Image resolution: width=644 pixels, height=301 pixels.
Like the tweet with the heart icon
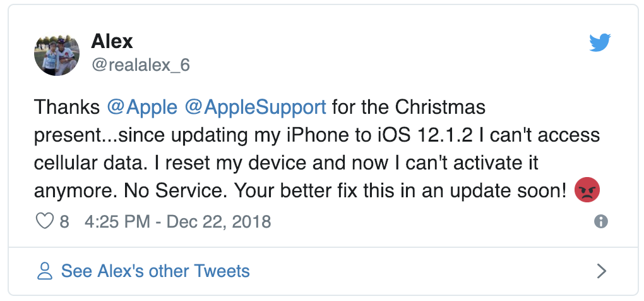[x=45, y=222]
